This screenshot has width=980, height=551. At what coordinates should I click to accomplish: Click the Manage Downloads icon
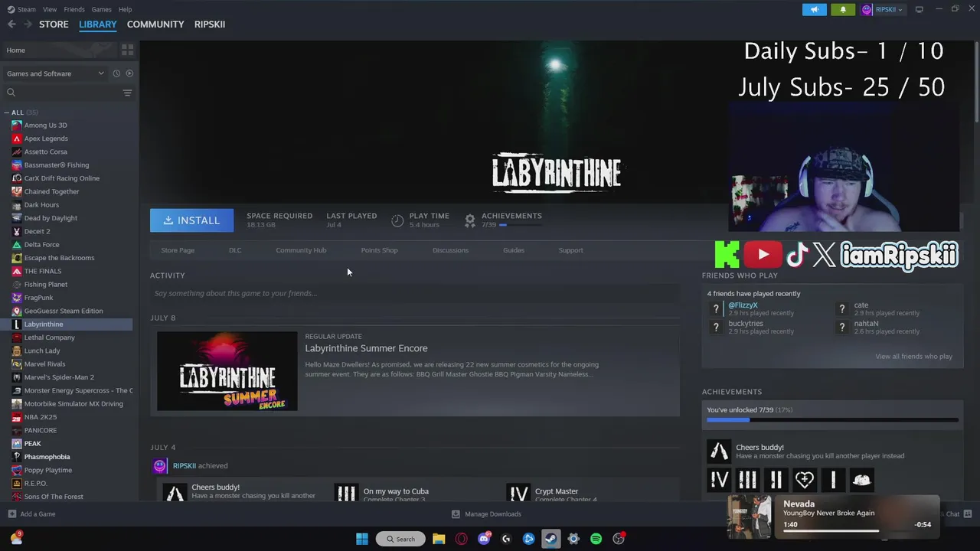(456, 514)
